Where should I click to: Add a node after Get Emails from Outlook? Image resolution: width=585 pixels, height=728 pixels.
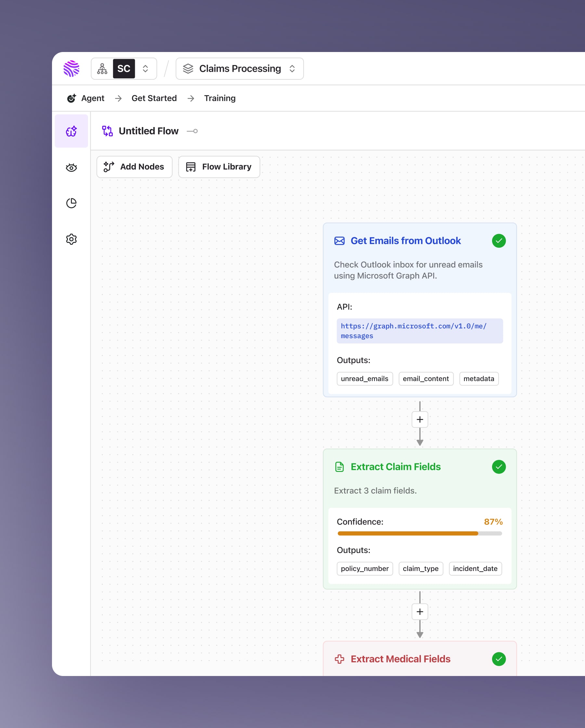(x=420, y=419)
